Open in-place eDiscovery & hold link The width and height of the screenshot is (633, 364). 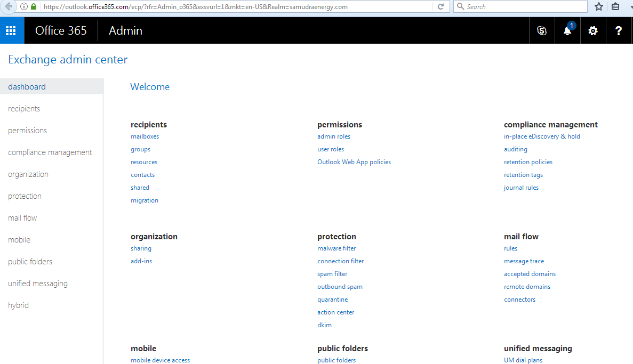(542, 136)
